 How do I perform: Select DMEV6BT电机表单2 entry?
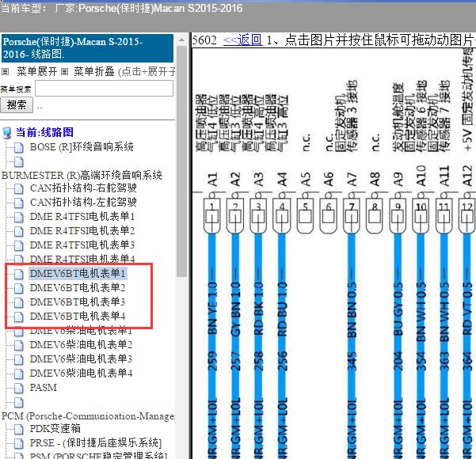(78, 287)
